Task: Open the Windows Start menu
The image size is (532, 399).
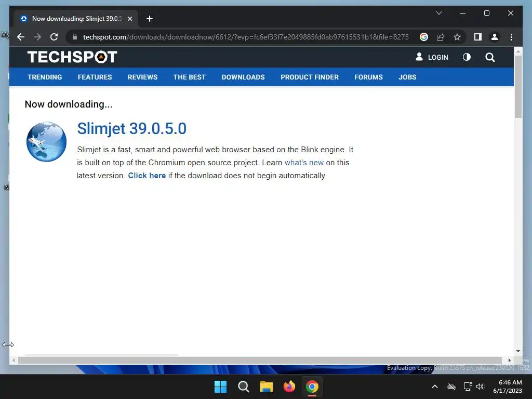Action: coord(220,387)
